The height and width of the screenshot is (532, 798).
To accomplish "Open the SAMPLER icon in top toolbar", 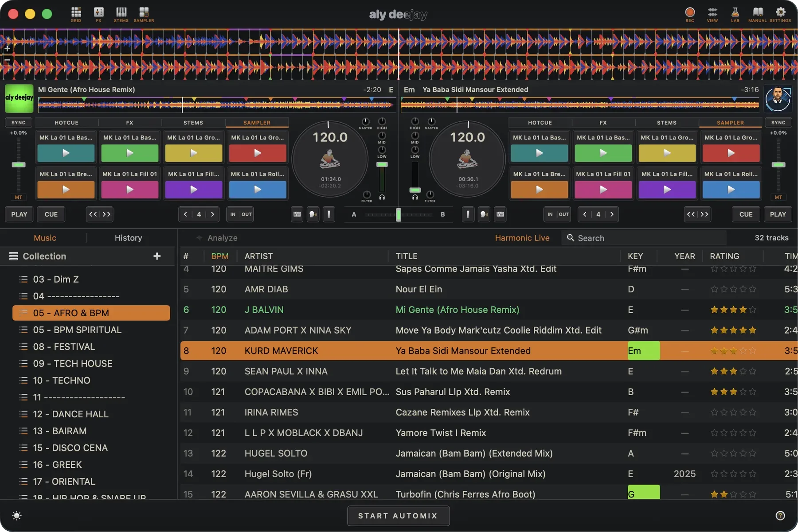I will click(x=144, y=14).
